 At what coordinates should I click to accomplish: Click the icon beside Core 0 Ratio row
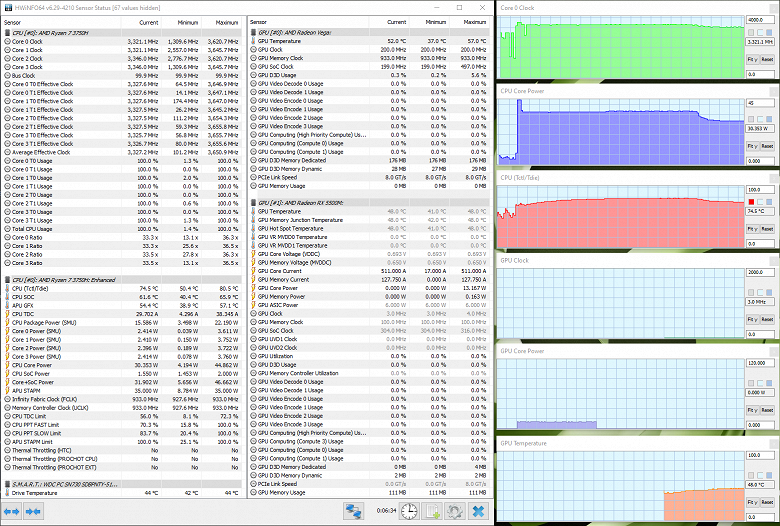click(7, 237)
